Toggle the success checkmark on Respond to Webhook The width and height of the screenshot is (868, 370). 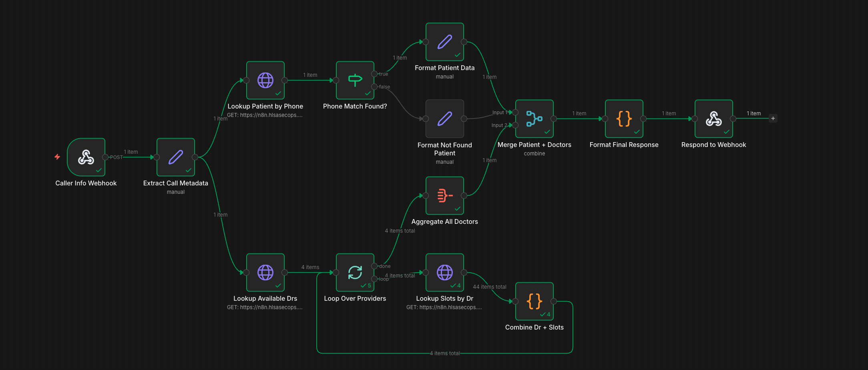click(726, 131)
